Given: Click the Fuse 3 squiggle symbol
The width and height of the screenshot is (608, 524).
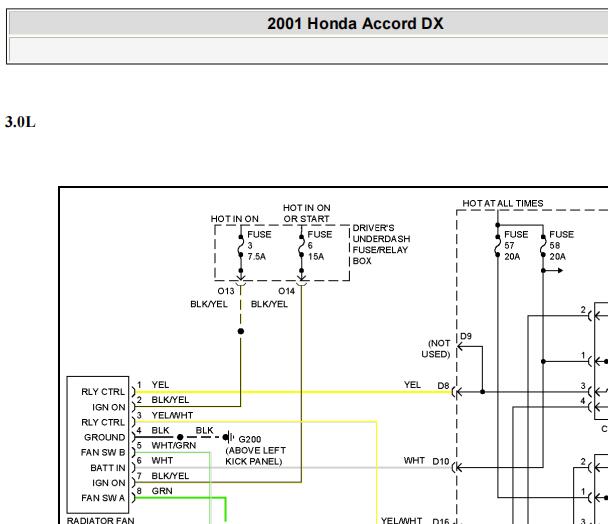Looking at the screenshot, I should (x=241, y=246).
